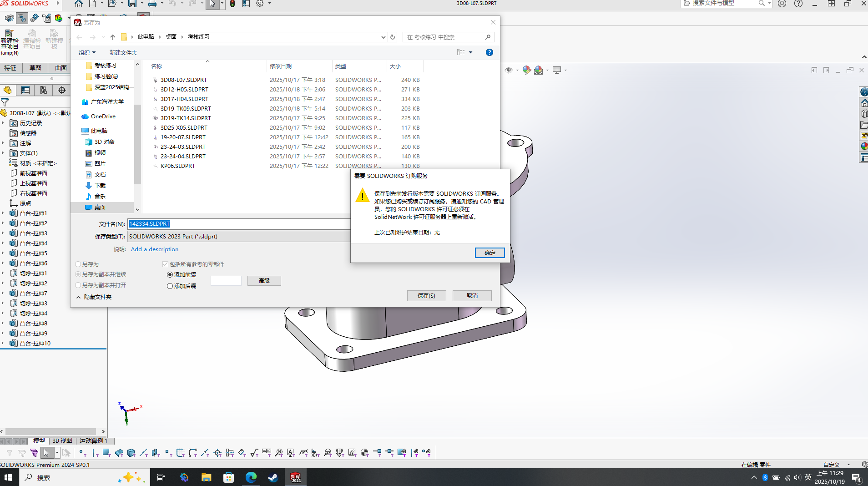The width and height of the screenshot is (868, 486).
Task: Click the '高级' button
Action: (x=264, y=281)
